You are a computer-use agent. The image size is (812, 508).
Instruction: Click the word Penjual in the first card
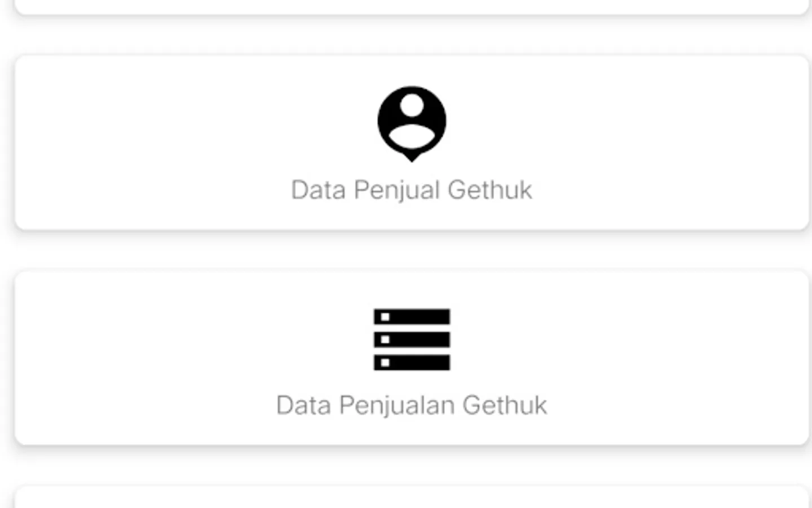coord(396,191)
